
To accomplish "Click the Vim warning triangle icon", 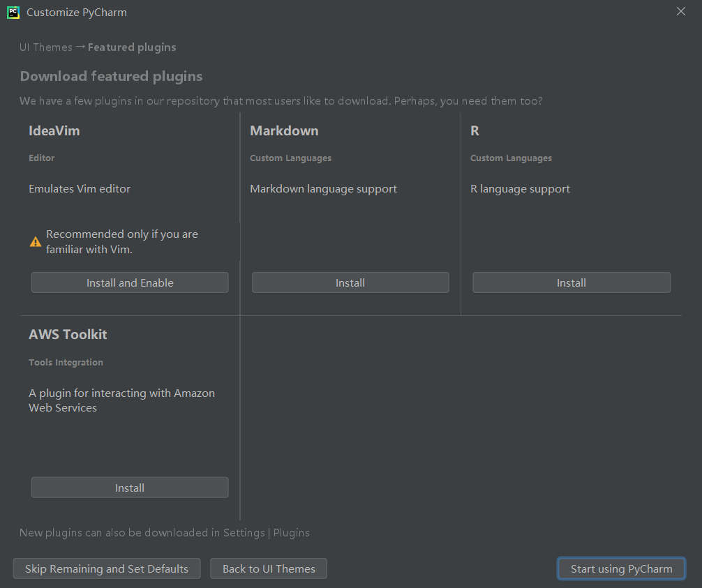I will tap(36, 242).
